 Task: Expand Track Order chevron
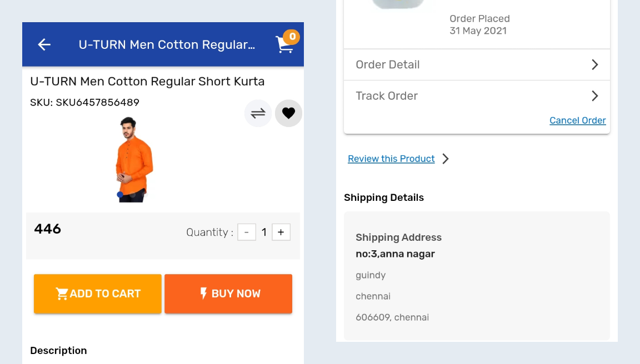[594, 95]
